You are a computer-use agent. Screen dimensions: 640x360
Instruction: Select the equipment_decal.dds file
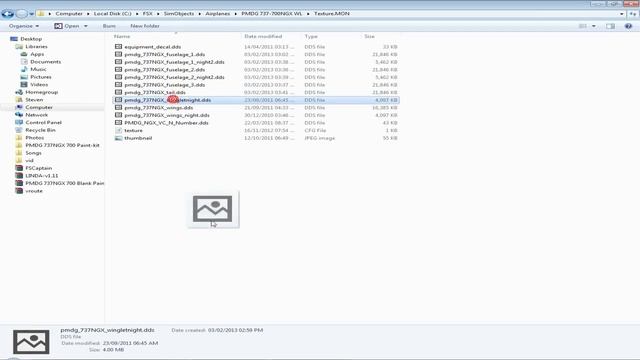tap(256, 47)
